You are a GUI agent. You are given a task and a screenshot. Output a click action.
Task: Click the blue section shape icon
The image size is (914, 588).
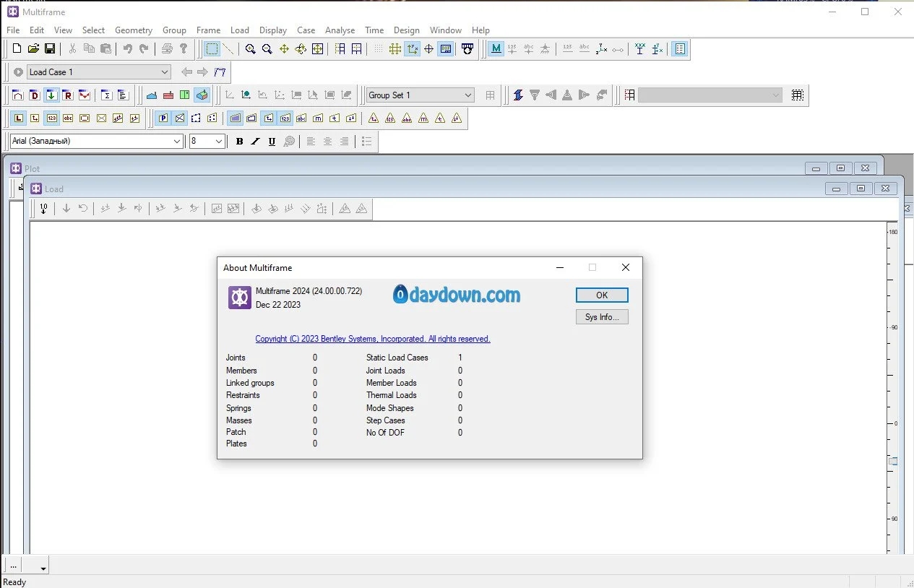point(152,95)
